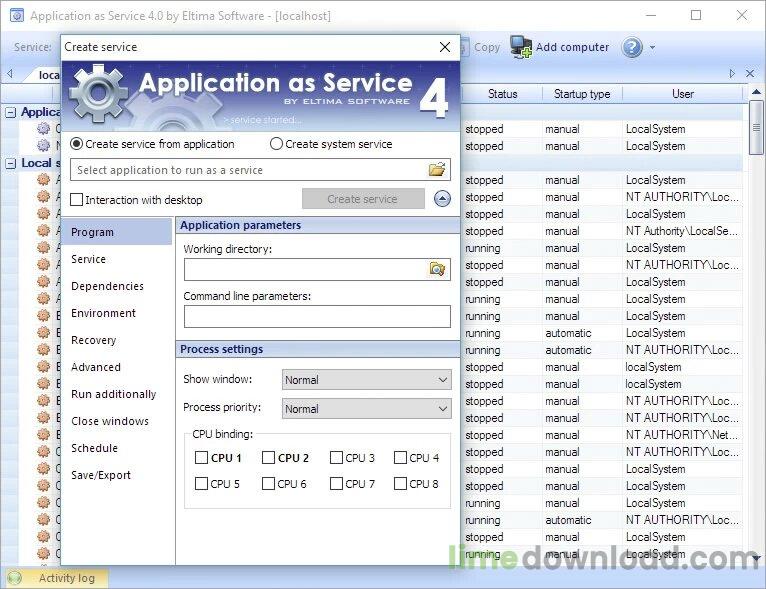Click the previous-tab arrow icon
The width and height of the screenshot is (766, 589).
click(10, 73)
